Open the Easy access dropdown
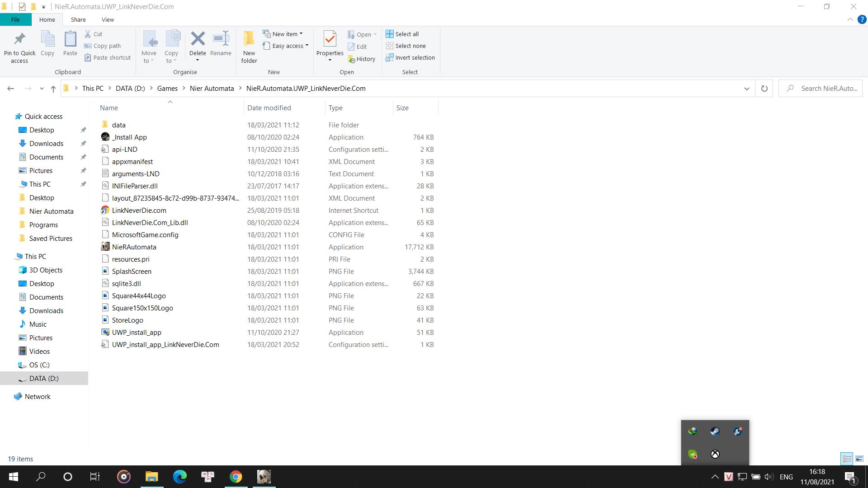Screen dimensions: 868x488 coord(285,46)
